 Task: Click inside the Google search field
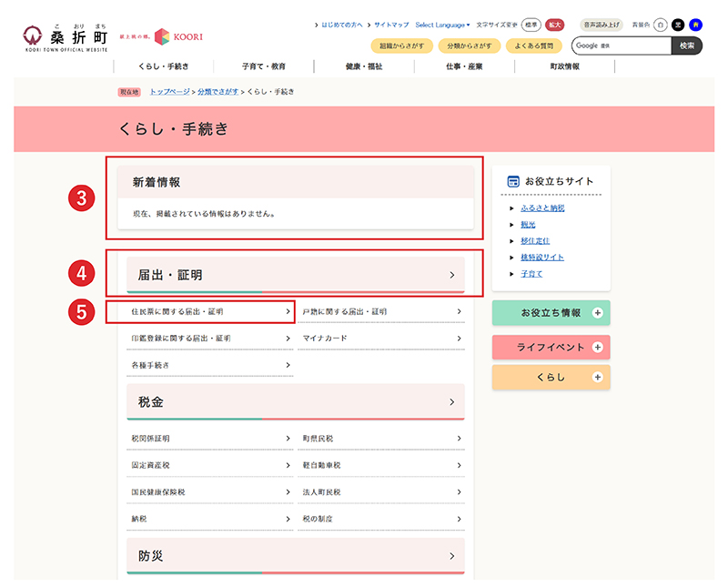623,45
